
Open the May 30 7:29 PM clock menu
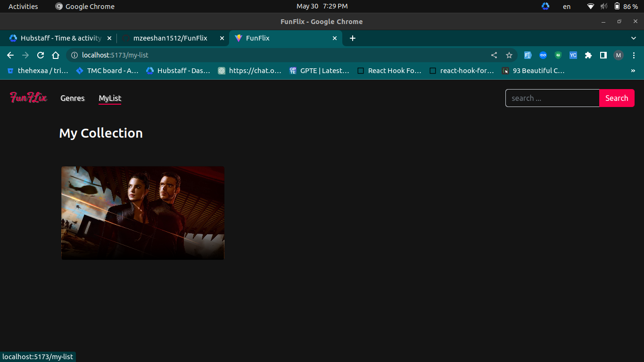[x=322, y=6]
